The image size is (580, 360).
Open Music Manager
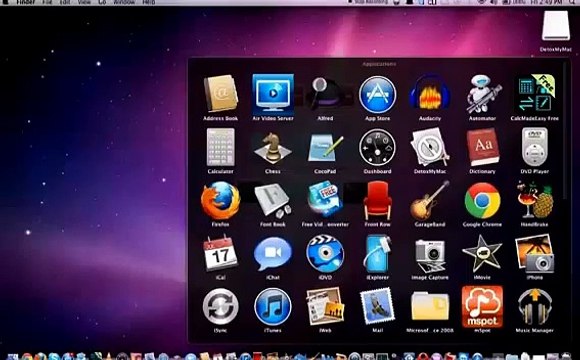(535, 307)
